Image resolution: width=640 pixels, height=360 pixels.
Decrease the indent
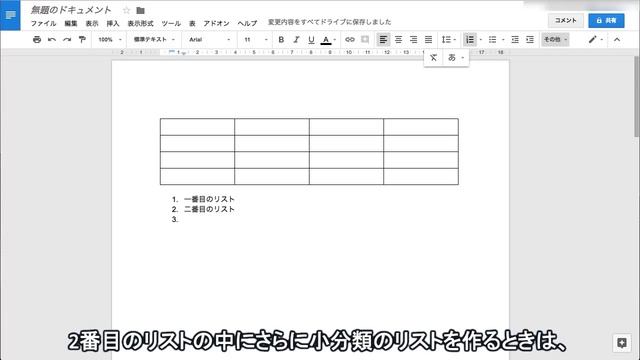515,40
